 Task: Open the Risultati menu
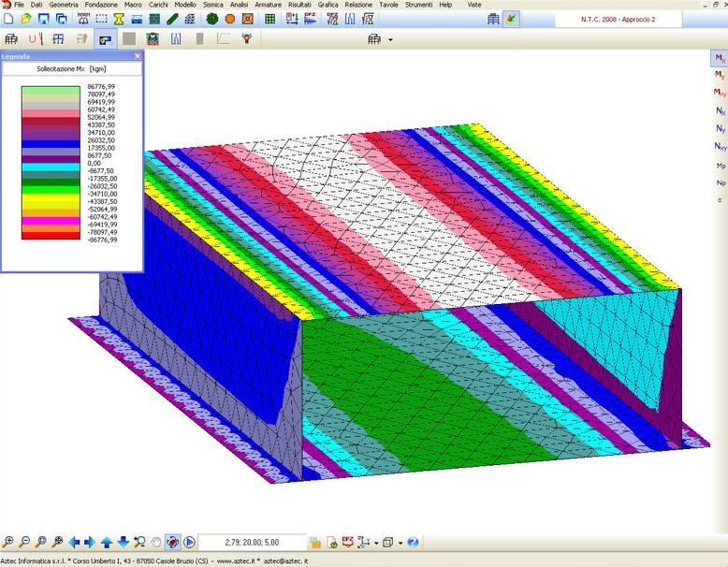tap(299, 5)
